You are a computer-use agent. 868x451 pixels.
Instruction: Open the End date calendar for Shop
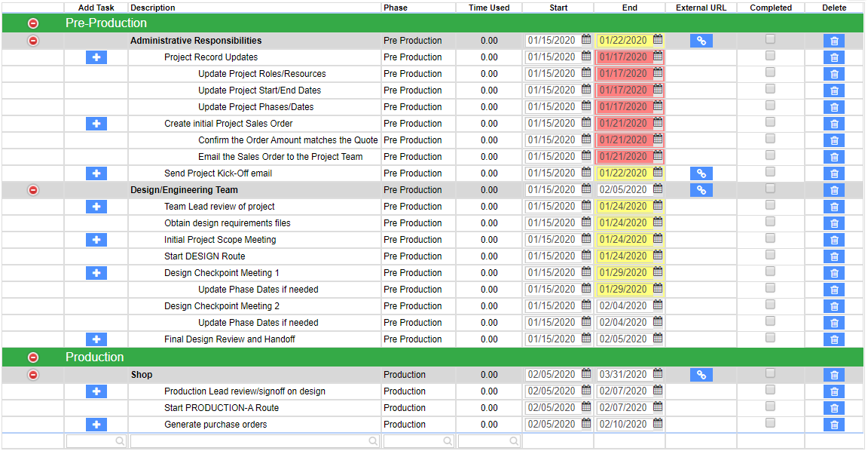pos(658,374)
